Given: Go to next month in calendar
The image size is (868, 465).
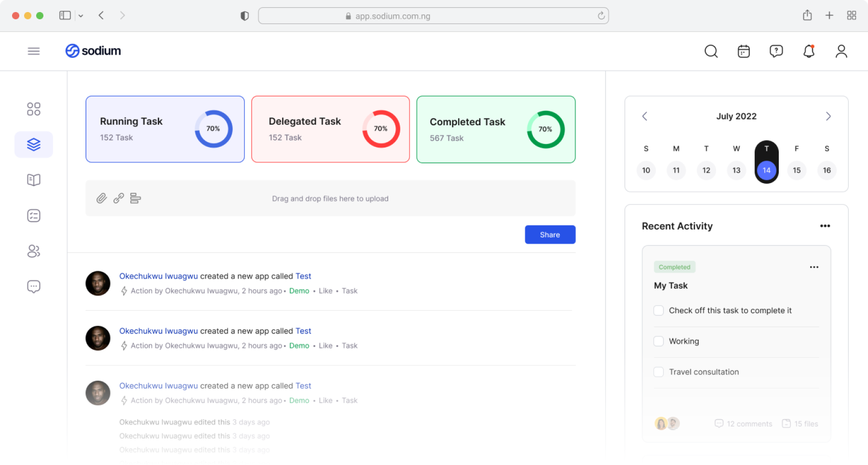Looking at the screenshot, I should (828, 116).
